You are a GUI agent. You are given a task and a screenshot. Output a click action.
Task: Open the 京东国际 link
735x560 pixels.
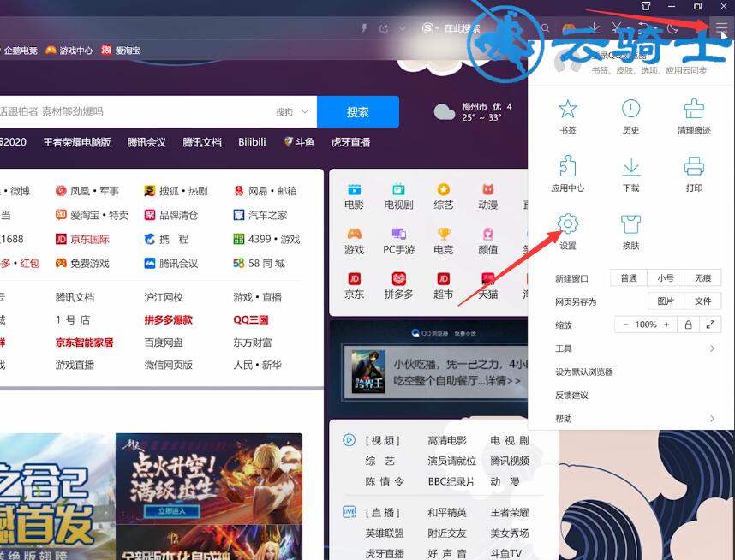pos(82,239)
